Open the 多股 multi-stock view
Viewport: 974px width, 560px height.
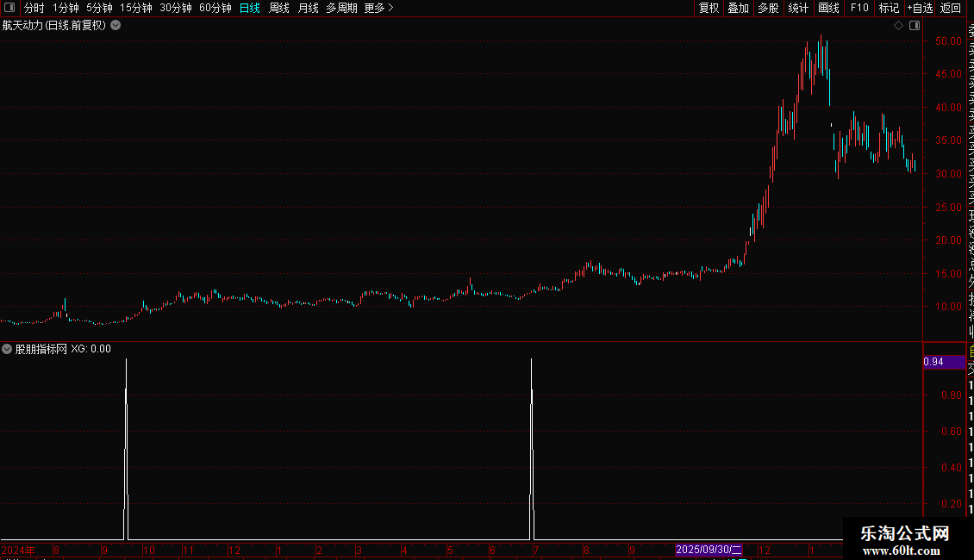768,8
